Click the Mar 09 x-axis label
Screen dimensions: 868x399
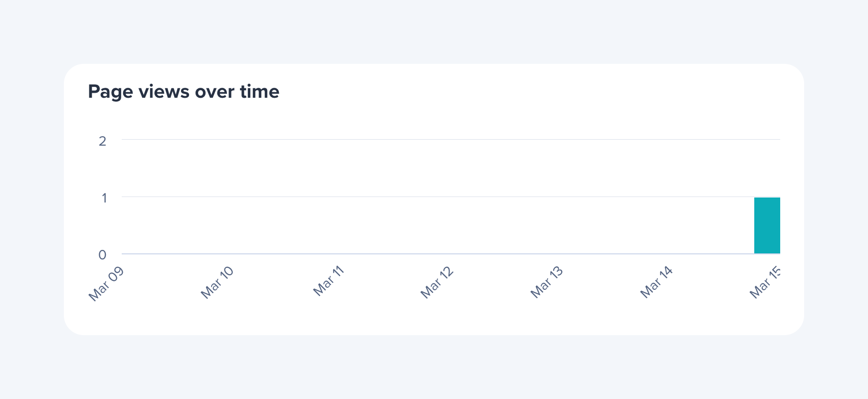106,283
